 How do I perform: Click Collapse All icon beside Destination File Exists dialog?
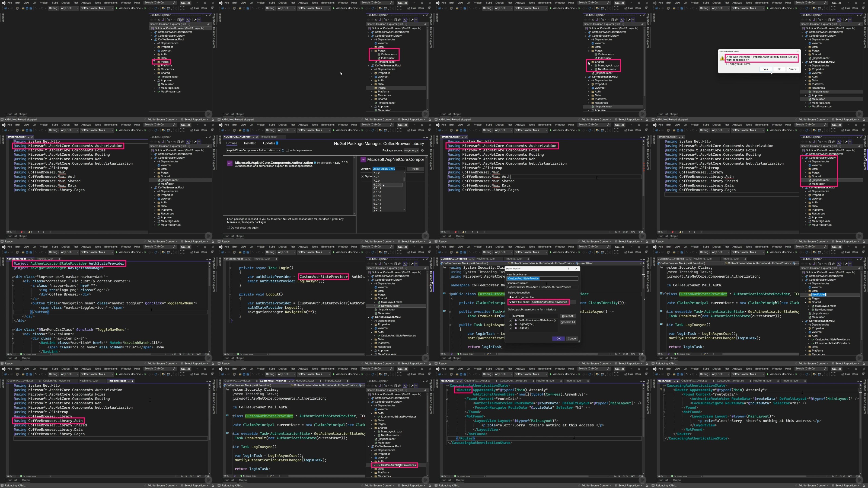pyautogui.click(x=829, y=20)
